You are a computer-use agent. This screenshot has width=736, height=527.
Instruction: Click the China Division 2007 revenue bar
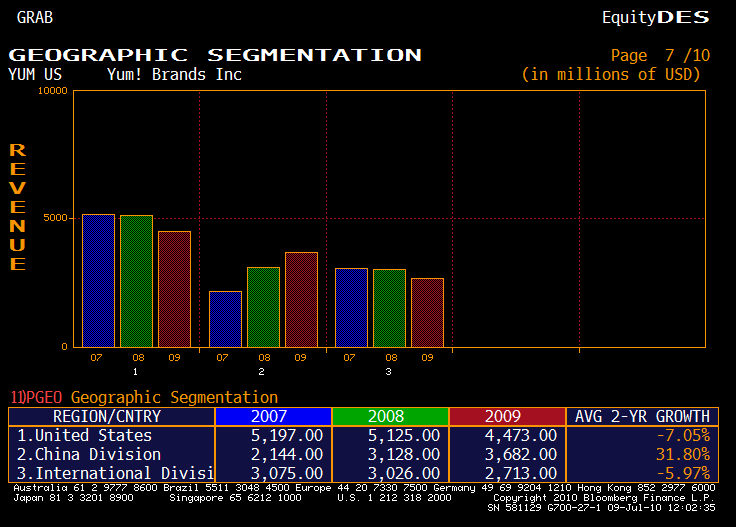pyautogui.click(x=225, y=318)
